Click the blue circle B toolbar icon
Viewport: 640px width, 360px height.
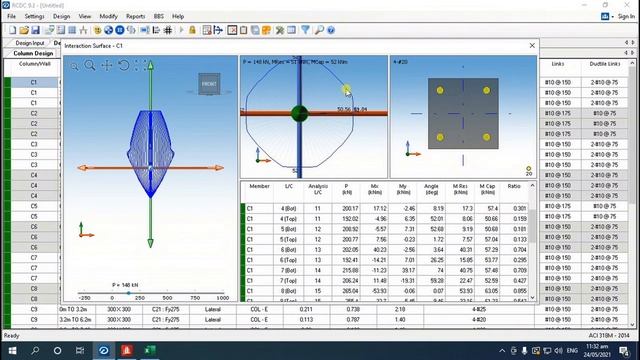pyautogui.click(x=120, y=30)
